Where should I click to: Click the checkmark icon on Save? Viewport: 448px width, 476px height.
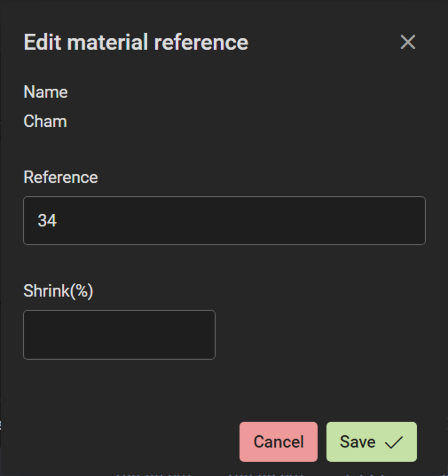[393, 442]
